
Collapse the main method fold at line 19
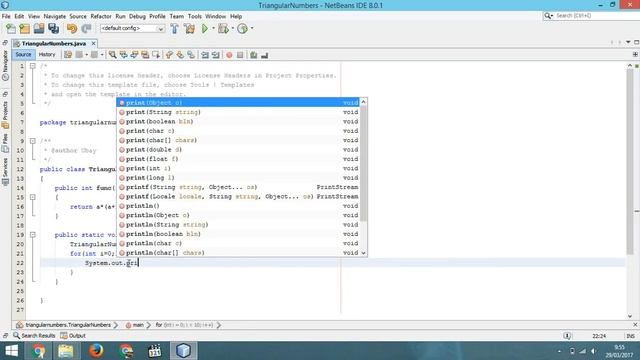click(33, 235)
